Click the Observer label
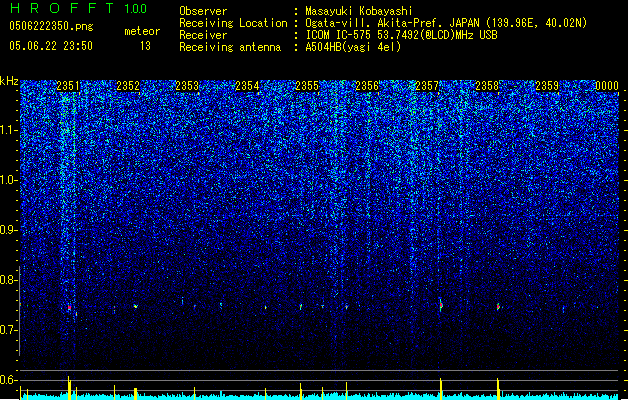 [203, 11]
